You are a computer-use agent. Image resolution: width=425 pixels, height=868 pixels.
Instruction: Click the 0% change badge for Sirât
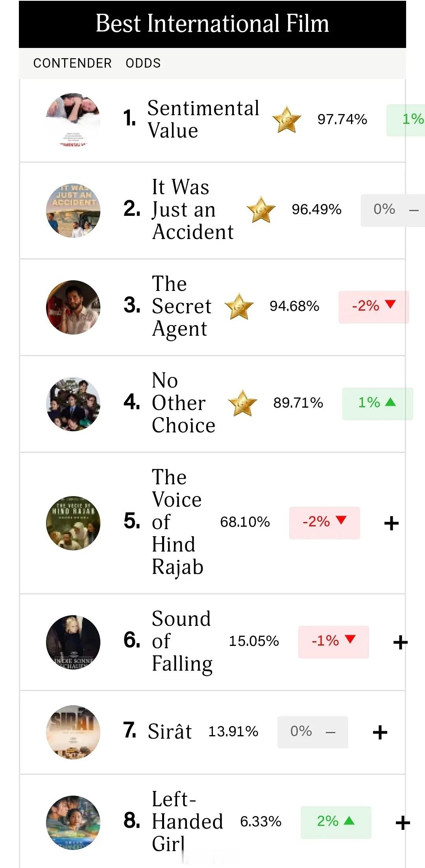click(312, 732)
